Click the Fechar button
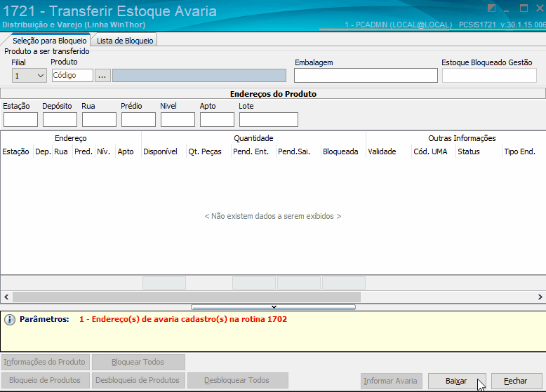This screenshot has height=392, width=546. point(517,381)
